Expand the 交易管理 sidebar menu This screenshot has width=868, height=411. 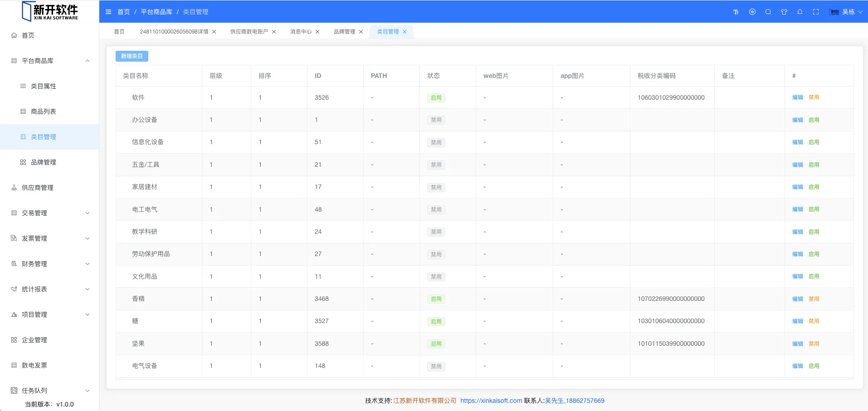[x=49, y=213]
